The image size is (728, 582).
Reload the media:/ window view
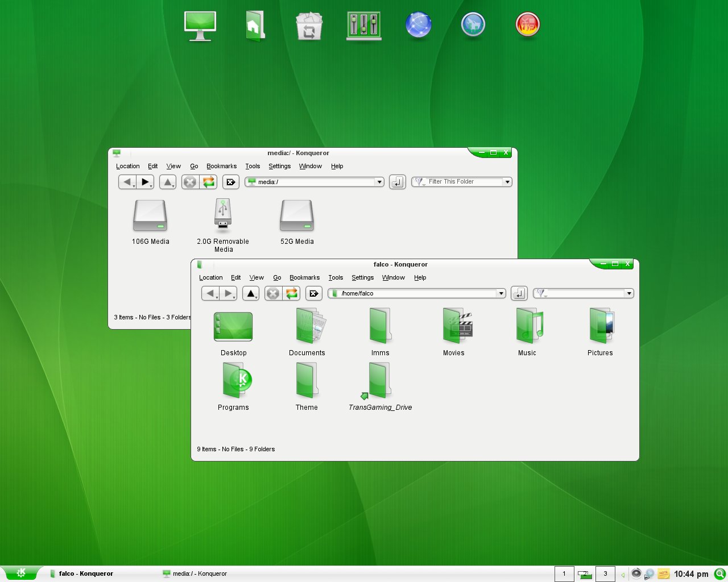click(209, 182)
